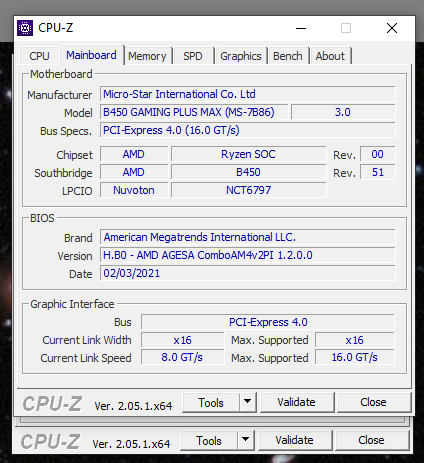Click the model revision field 3.0
The height and width of the screenshot is (463, 424).
(x=343, y=112)
